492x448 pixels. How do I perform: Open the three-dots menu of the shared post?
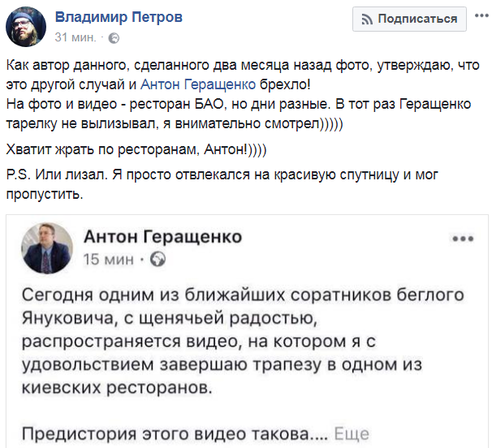[463, 239]
